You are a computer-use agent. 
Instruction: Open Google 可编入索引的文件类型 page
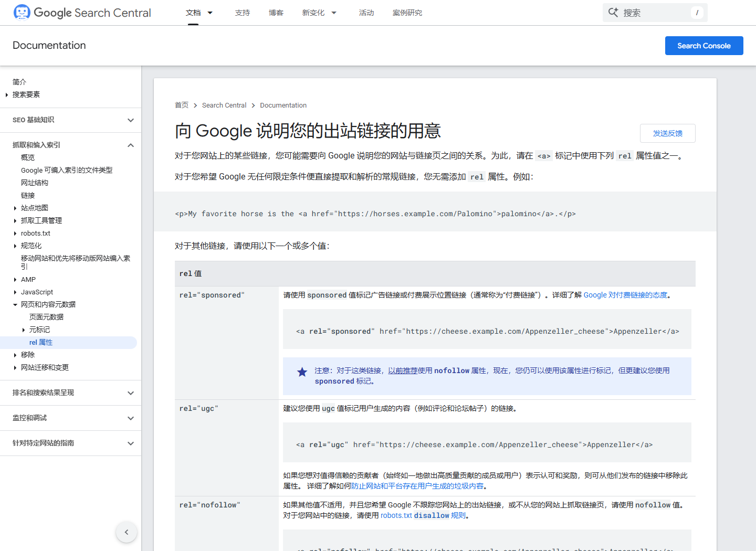click(67, 170)
